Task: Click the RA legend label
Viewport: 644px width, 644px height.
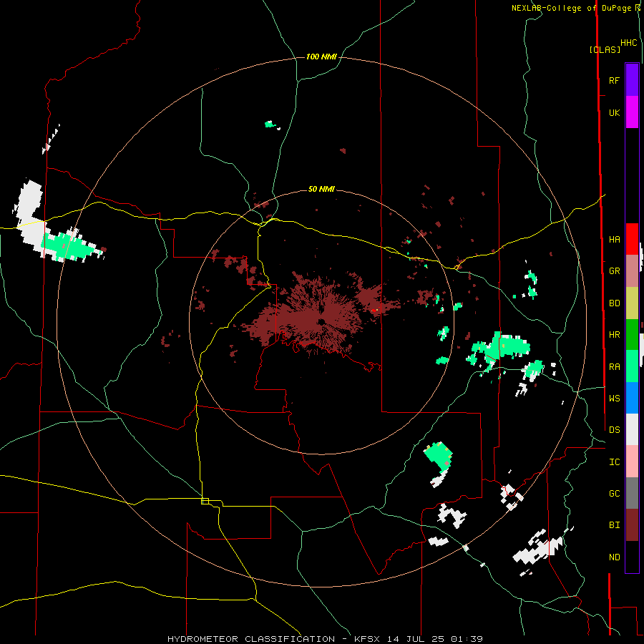Action: point(614,367)
